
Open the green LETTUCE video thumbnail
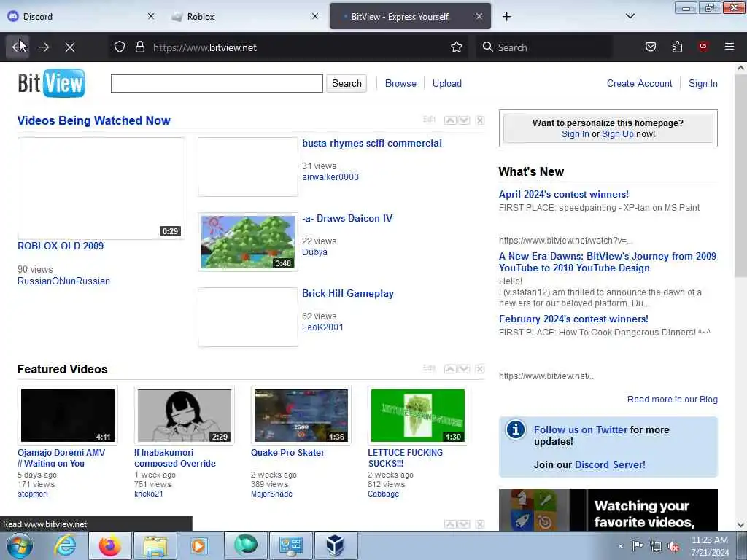click(x=418, y=415)
